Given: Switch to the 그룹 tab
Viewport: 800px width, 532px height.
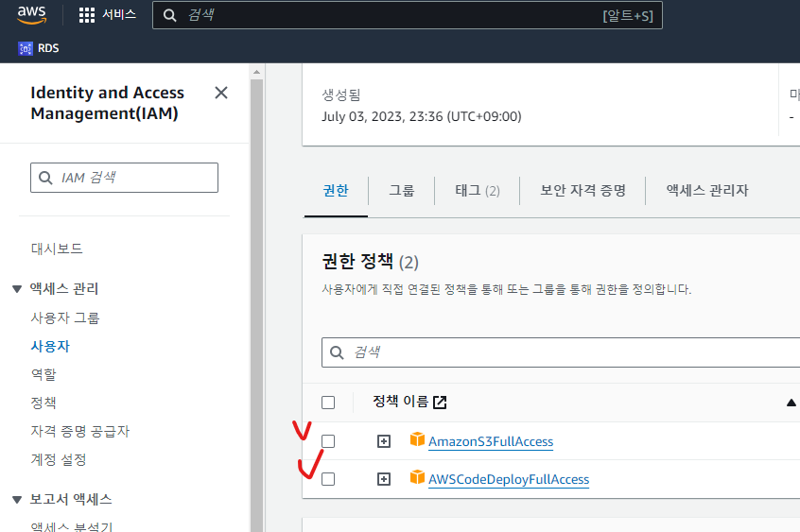Looking at the screenshot, I should [x=402, y=191].
